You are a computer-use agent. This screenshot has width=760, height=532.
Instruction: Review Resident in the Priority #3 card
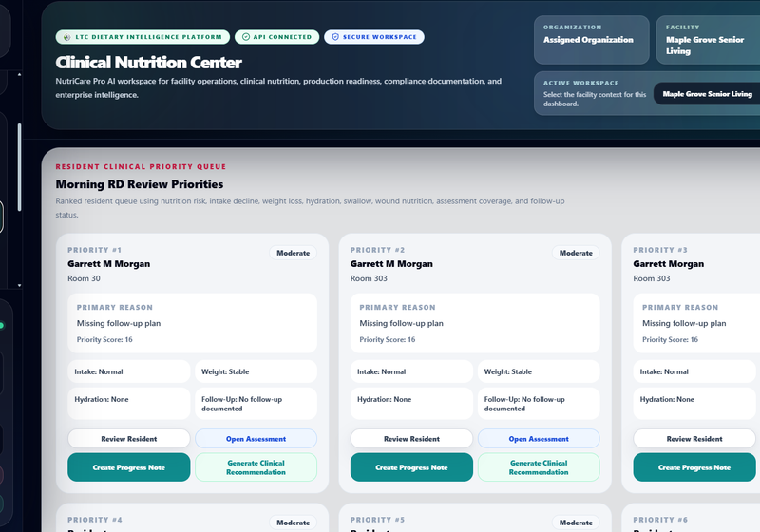tap(694, 439)
